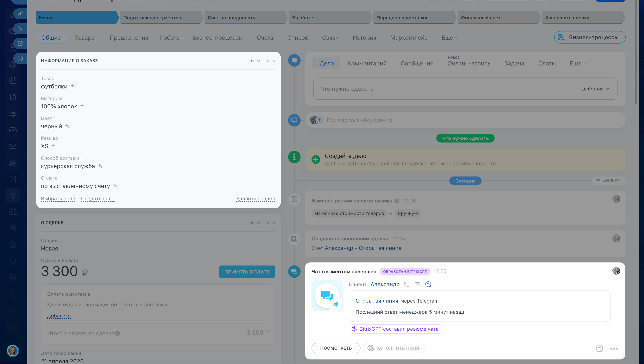The height and width of the screenshot is (364, 644).
Task: Click the AI sparkle next to футболки
Action: (73, 86)
